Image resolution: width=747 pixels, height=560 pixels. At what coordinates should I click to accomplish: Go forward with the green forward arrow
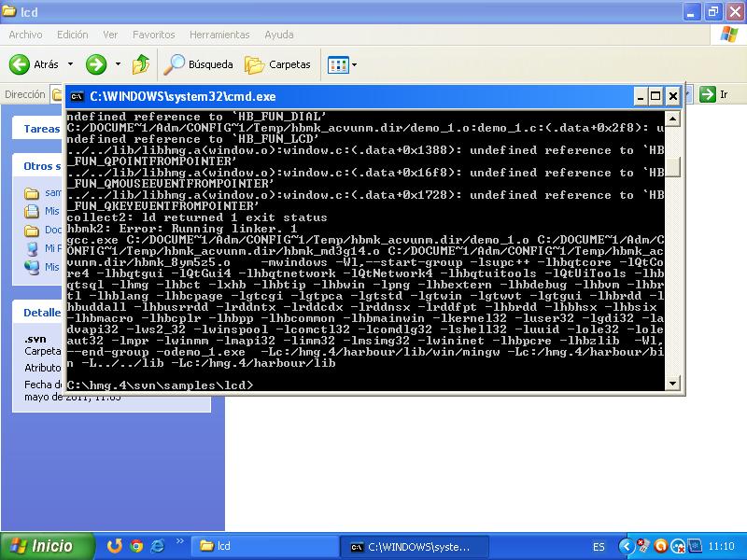pos(96,64)
